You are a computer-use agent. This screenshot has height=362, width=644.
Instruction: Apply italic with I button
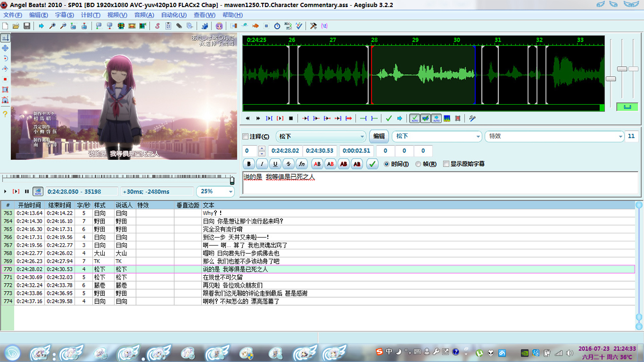[x=262, y=164]
